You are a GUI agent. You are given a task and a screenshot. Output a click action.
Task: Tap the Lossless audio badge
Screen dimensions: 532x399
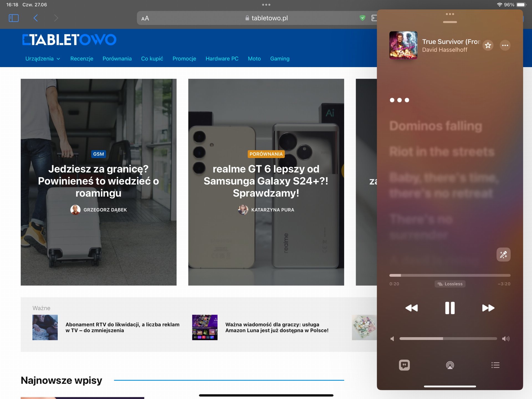pos(450,284)
